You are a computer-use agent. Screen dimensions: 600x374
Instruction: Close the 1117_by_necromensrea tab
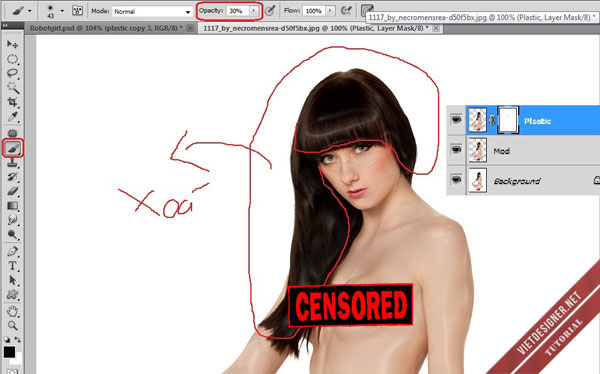tap(436, 28)
